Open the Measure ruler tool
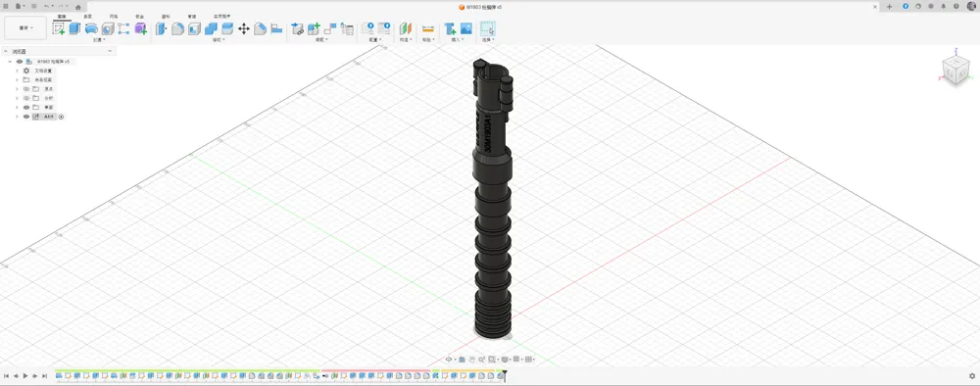 (427, 28)
